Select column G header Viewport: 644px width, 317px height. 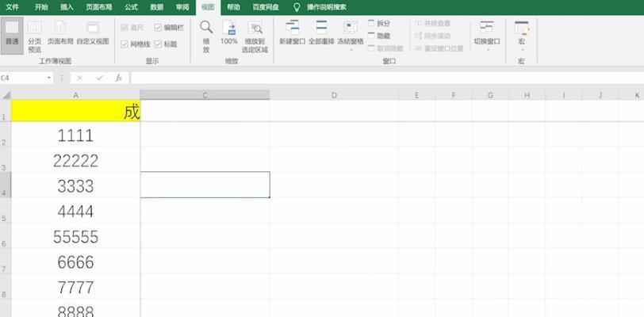[x=490, y=95]
